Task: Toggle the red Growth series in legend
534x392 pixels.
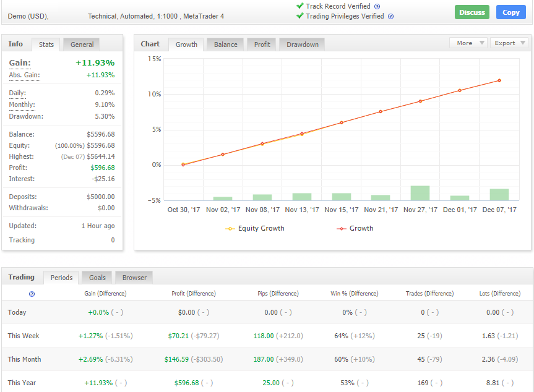Action: 355,228
